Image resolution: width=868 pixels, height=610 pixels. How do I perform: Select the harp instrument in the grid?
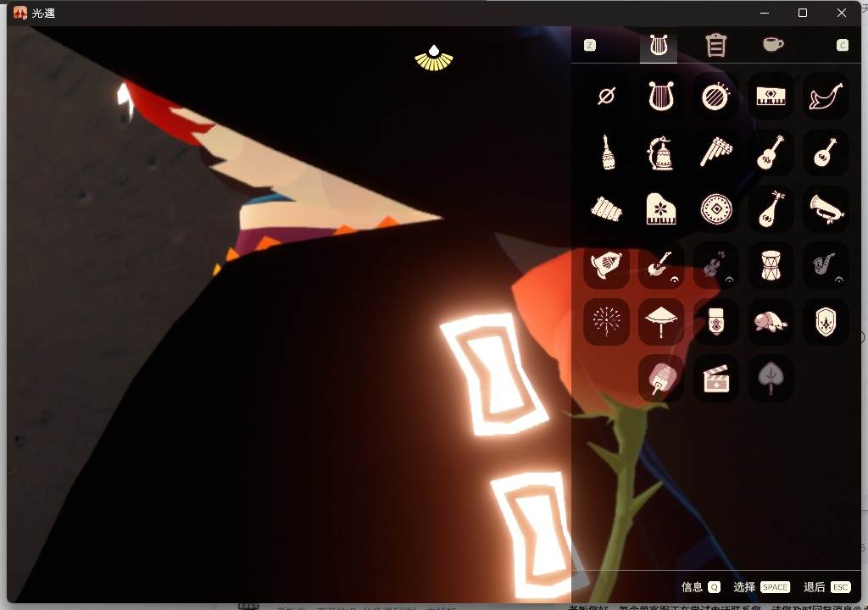click(x=661, y=96)
